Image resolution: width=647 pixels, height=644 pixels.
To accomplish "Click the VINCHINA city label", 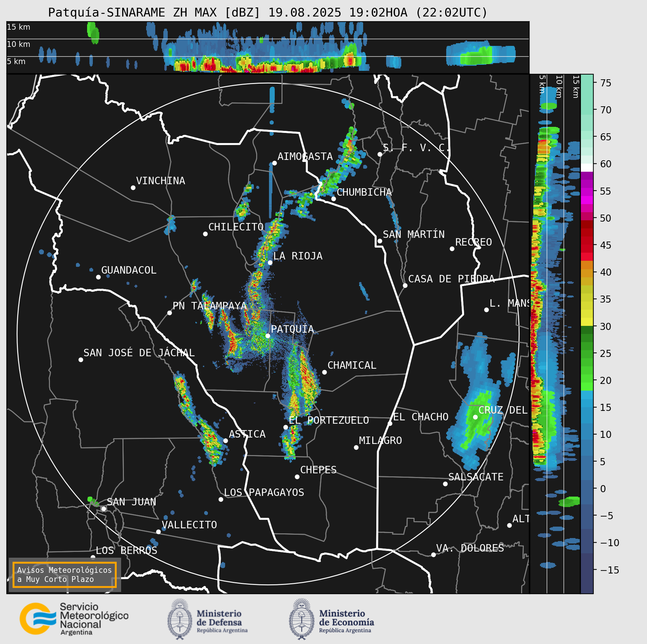I will tap(160, 180).
